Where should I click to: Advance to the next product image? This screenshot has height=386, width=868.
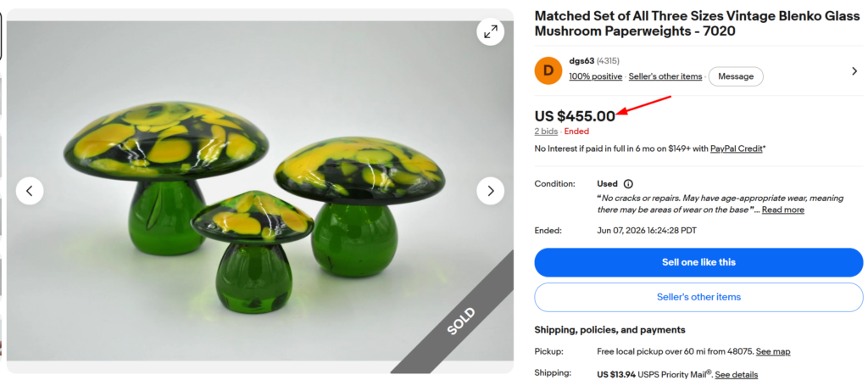point(491,191)
